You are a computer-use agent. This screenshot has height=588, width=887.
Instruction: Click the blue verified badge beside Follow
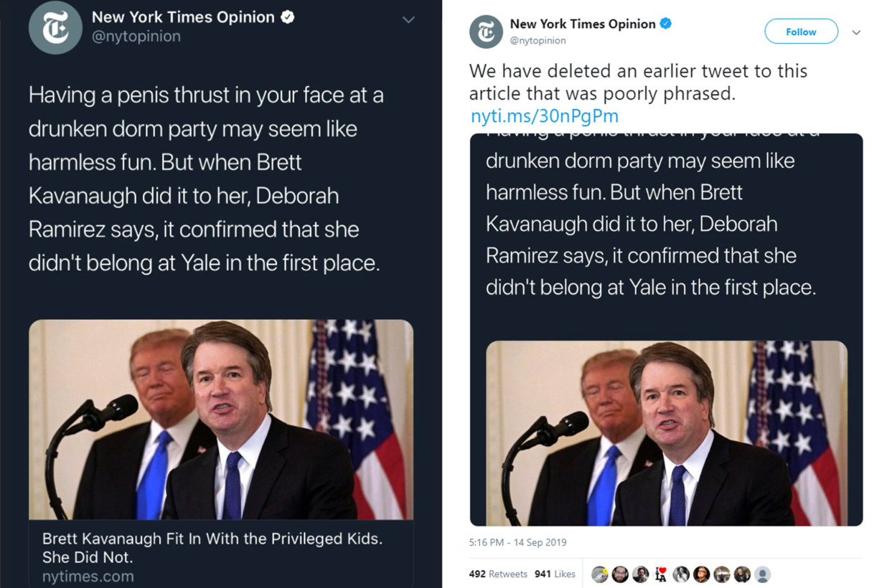point(666,24)
